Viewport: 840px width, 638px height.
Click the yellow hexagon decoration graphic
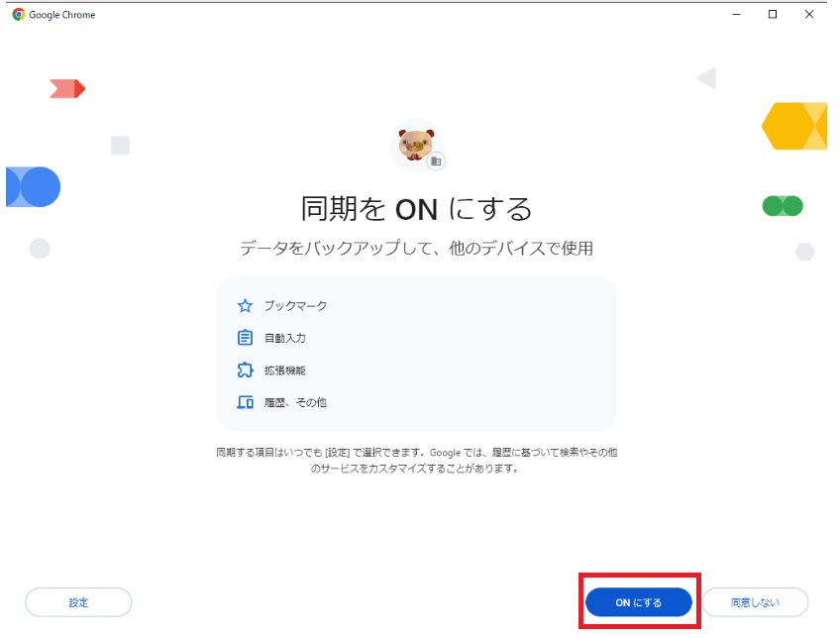793,126
